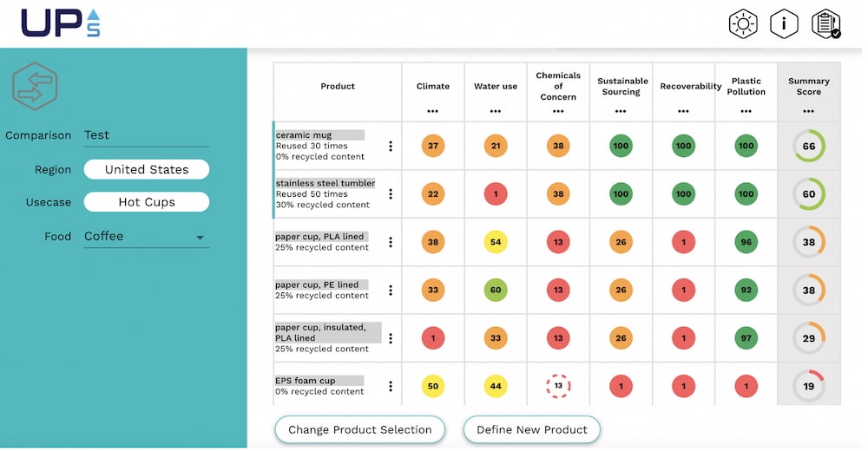Open EPS foam cup options menu
Image resolution: width=868 pixels, height=451 pixels.
[390, 387]
